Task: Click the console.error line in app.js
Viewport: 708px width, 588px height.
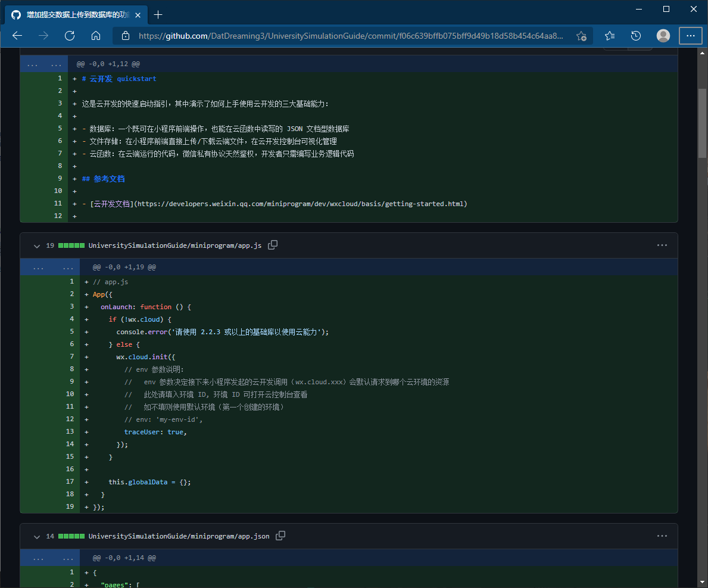Action: pyautogui.click(x=223, y=332)
